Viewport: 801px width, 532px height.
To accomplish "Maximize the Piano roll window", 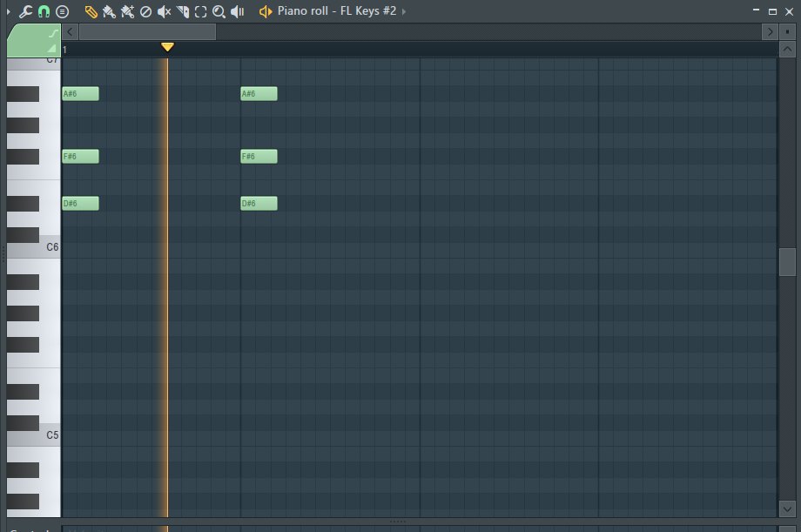I will (x=772, y=11).
